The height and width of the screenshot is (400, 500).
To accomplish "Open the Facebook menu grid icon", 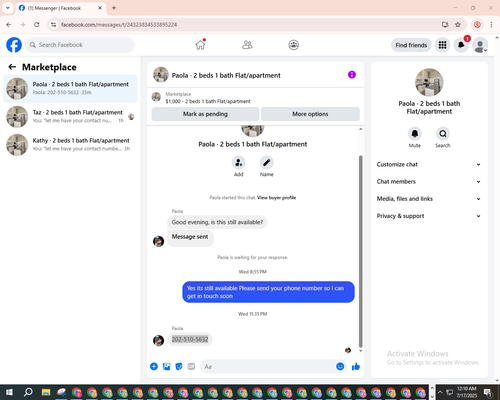I will (x=442, y=45).
